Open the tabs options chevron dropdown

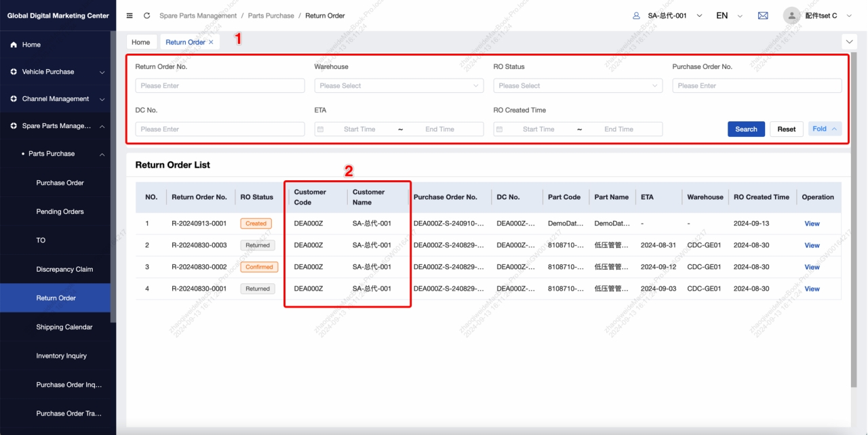[x=849, y=42]
